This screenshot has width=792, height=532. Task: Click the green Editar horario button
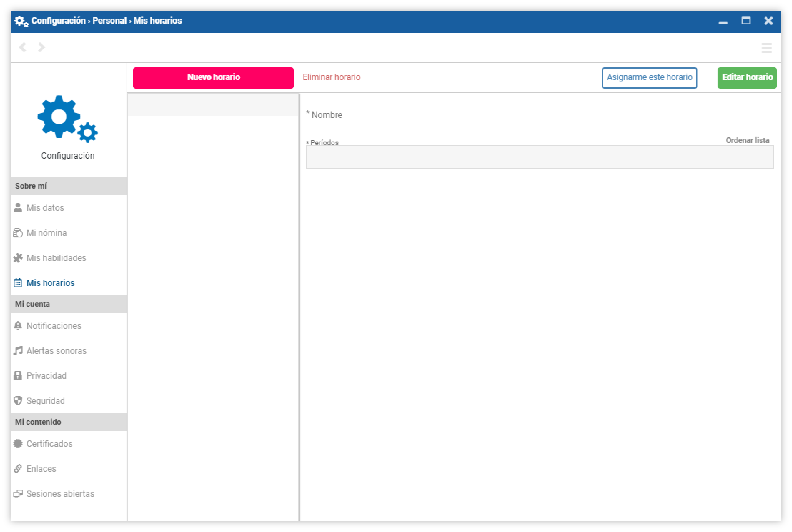pos(747,78)
